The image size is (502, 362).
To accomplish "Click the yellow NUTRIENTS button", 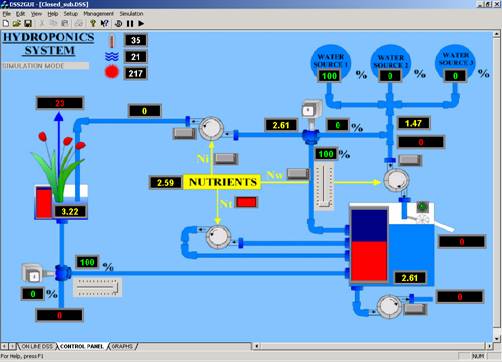I will 222,182.
